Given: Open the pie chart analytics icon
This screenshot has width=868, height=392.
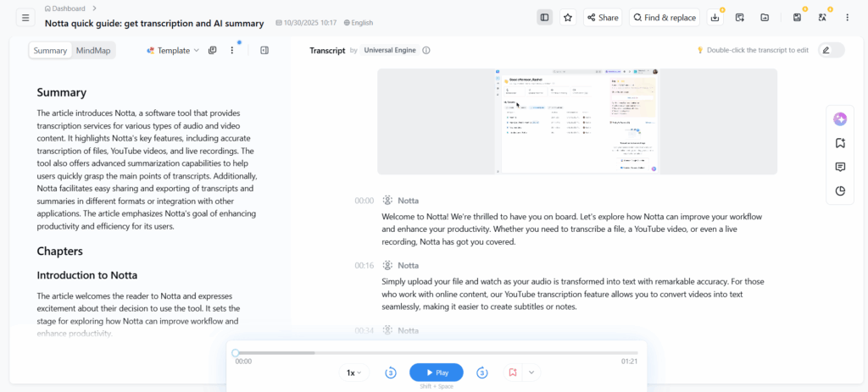Looking at the screenshot, I should (x=840, y=191).
